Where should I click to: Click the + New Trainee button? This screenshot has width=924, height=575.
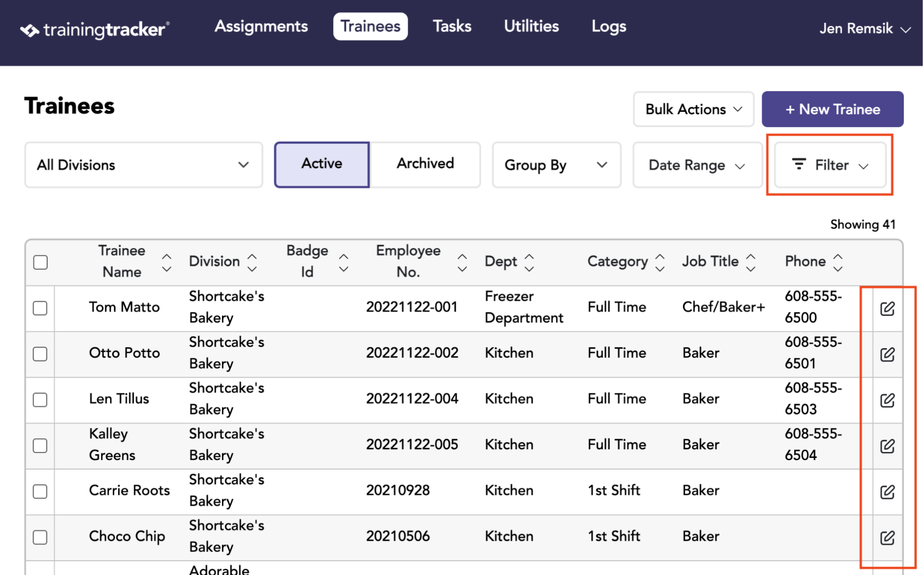pos(832,109)
